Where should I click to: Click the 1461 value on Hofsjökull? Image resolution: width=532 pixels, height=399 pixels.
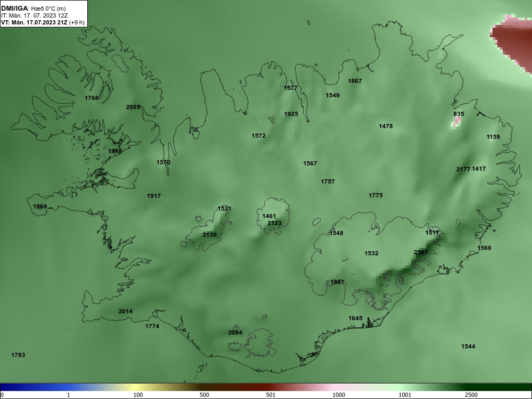269,216
